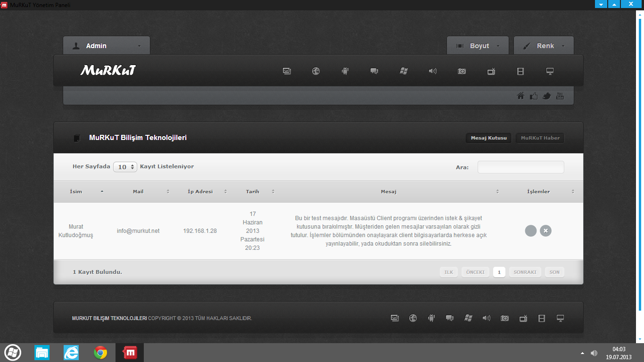
Task: Click the MuRKuT logo
Action: coord(108,71)
